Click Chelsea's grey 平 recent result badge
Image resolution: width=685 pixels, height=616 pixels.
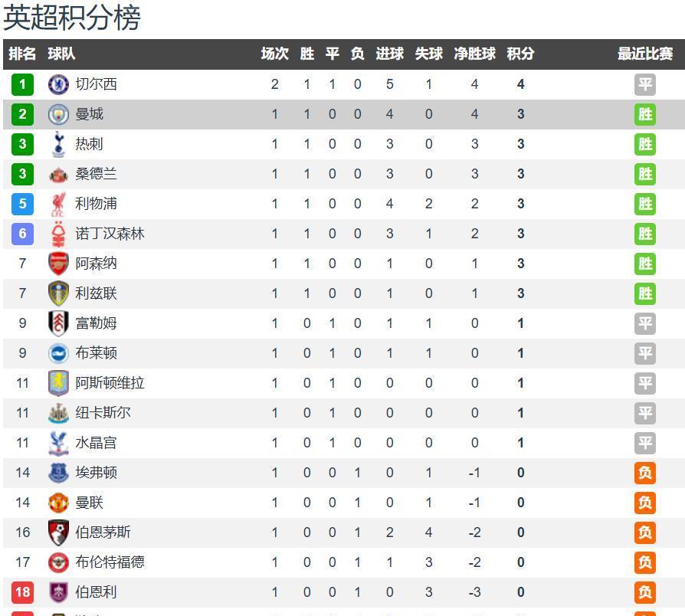point(645,84)
